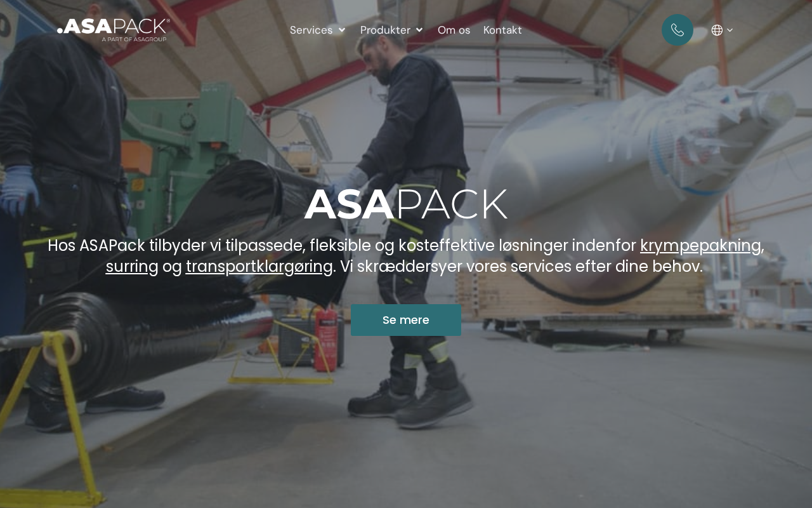Follow the transportklargøring link
This screenshot has width=812, height=508.
point(259,266)
